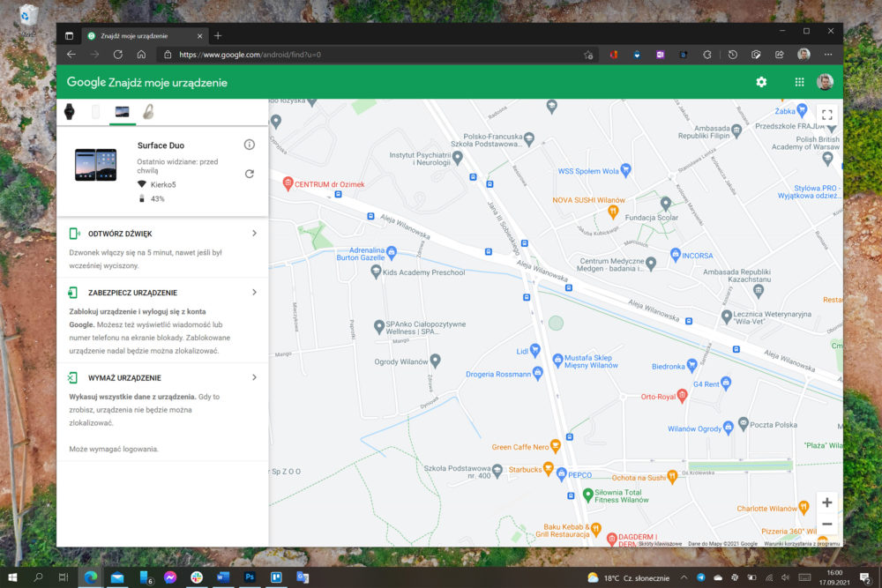The width and height of the screenshot is (882, 588).
Task: Add page to favorites star
Action: pyautogui.click(x=588, y=55)
